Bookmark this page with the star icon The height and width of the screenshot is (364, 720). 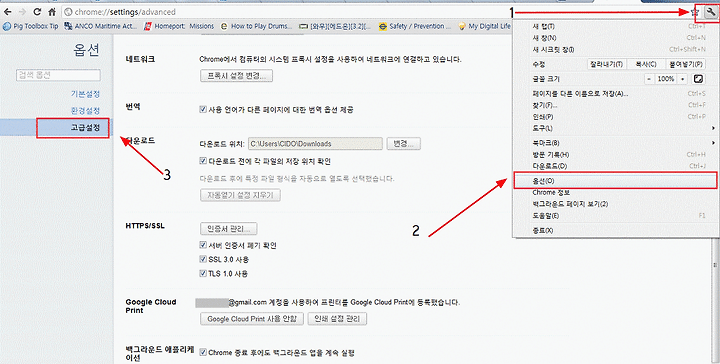(x=695, y=13)
